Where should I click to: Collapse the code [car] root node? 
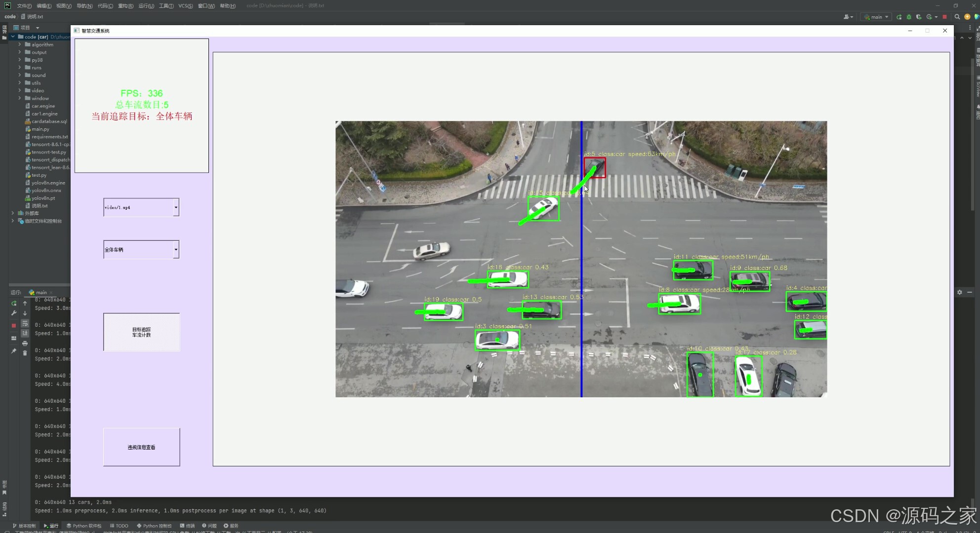point(13,37)
